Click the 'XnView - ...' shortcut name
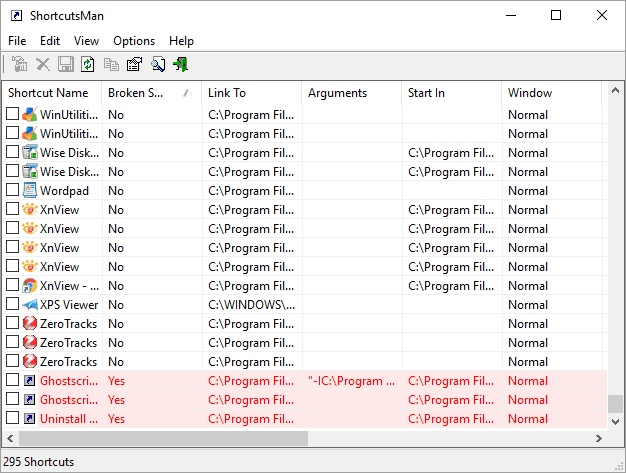 tap(69, 286)
